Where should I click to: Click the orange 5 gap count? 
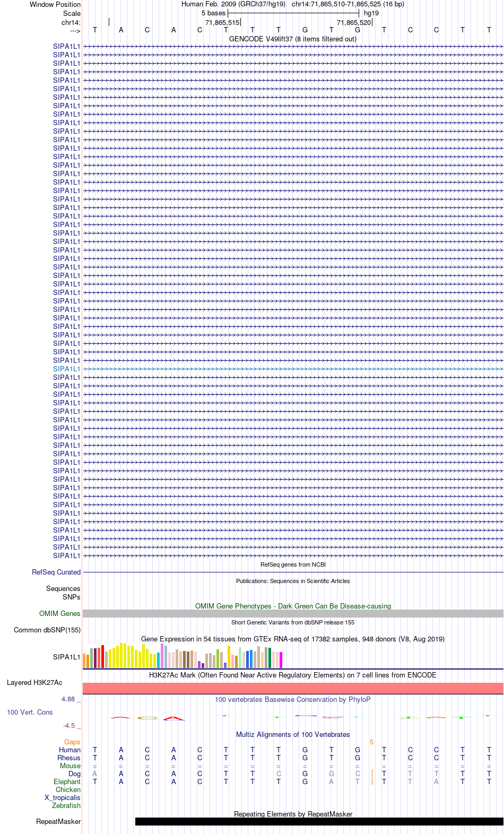tap(371, 742)
